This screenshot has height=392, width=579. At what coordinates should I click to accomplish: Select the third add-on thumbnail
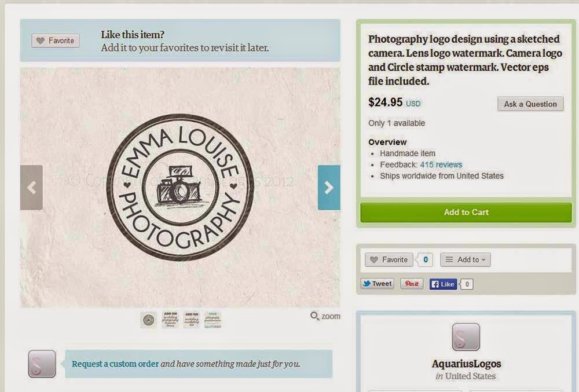click(191, 320)
